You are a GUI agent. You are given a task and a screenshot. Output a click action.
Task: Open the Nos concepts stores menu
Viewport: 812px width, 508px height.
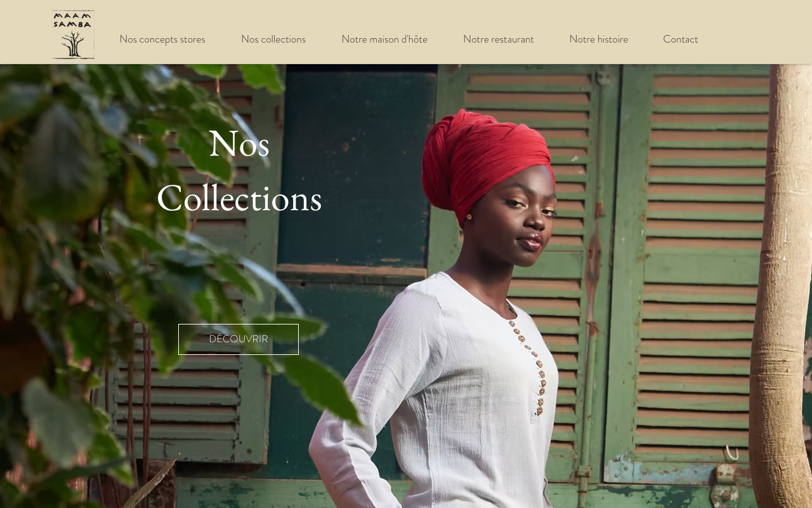[162, 39]
